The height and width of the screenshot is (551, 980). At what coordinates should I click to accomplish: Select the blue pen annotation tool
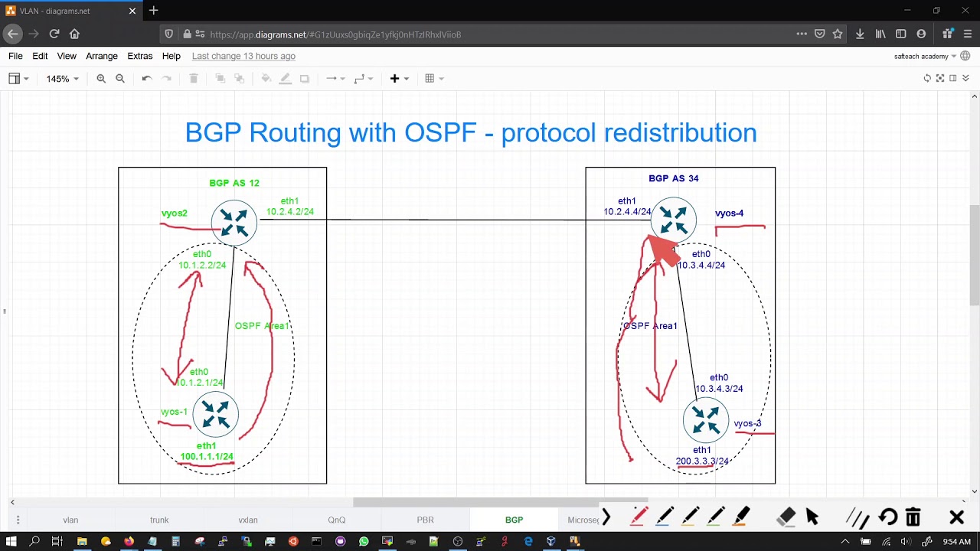(665, 518)
